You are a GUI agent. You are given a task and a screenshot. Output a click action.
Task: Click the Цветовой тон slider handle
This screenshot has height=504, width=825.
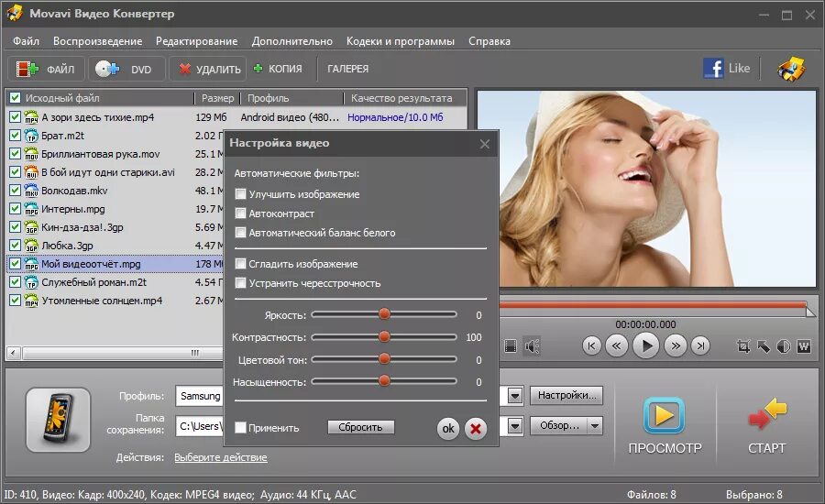(384, 359)
